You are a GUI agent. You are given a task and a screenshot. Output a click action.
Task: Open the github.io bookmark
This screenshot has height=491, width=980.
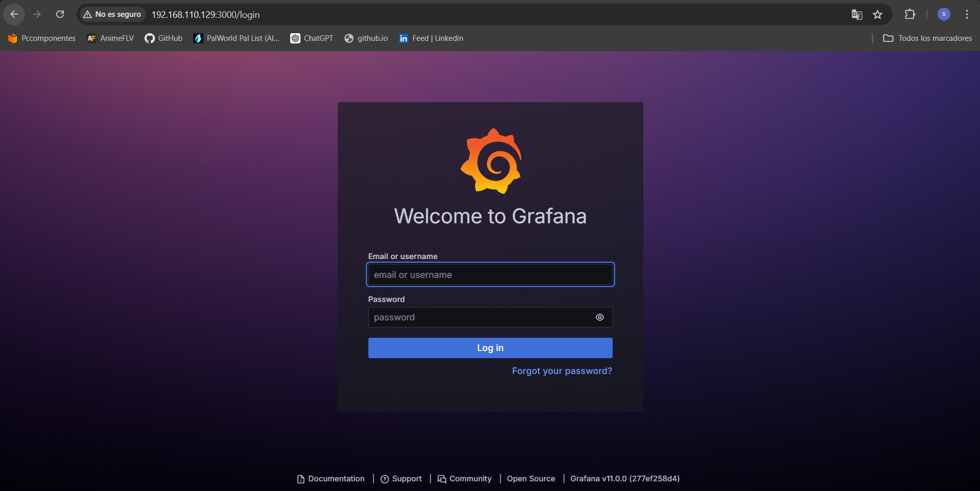pos(366,38)
